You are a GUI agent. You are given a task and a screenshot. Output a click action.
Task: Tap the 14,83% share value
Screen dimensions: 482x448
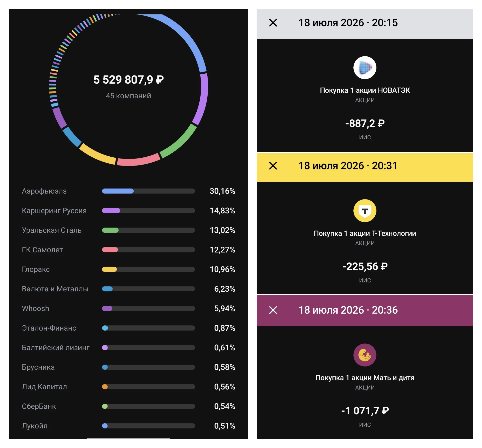click(222, 211)
